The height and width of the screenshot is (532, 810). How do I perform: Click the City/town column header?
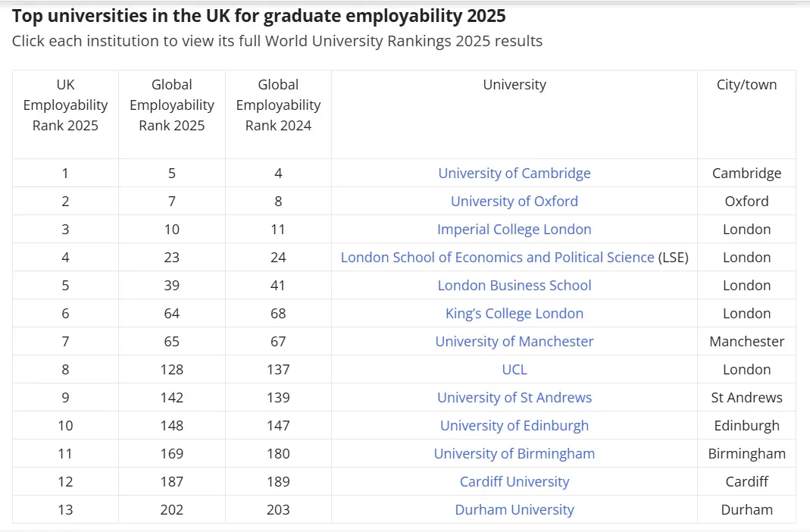(x=746, y=85)
